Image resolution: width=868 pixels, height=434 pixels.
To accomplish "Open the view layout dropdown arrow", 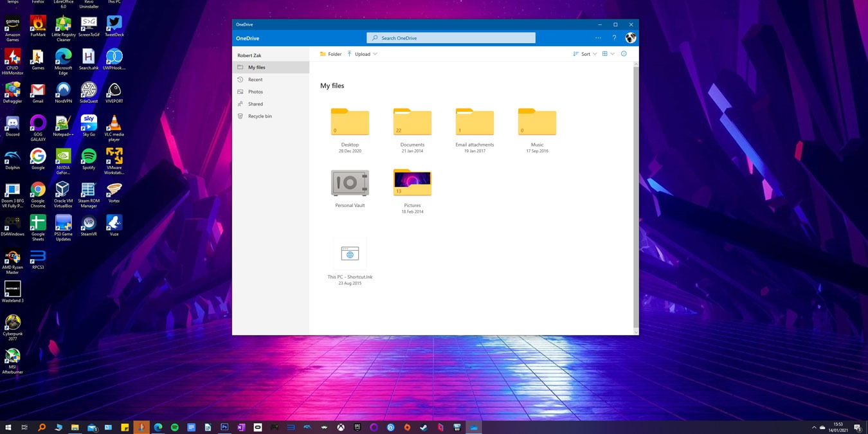I will (613, 53).
